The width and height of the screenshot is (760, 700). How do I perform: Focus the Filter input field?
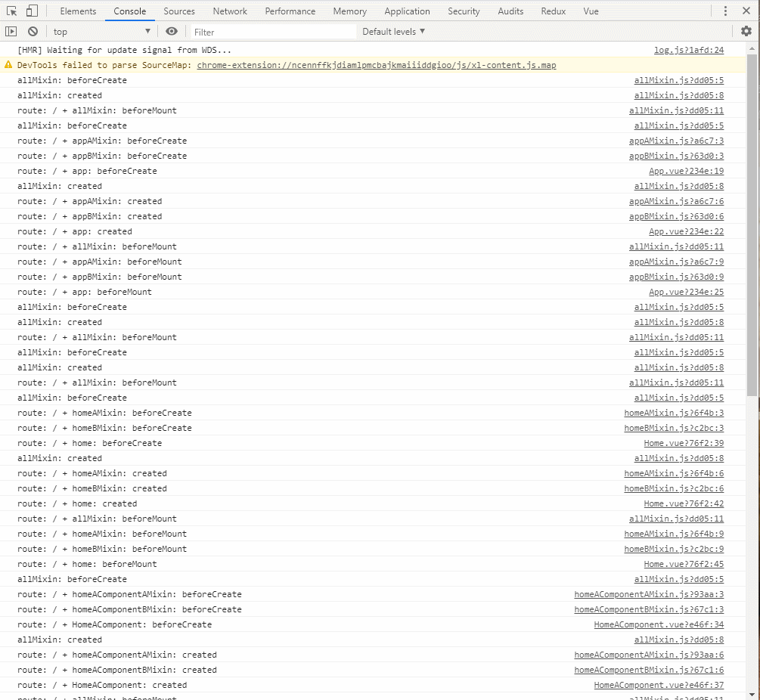coord(274,32)
